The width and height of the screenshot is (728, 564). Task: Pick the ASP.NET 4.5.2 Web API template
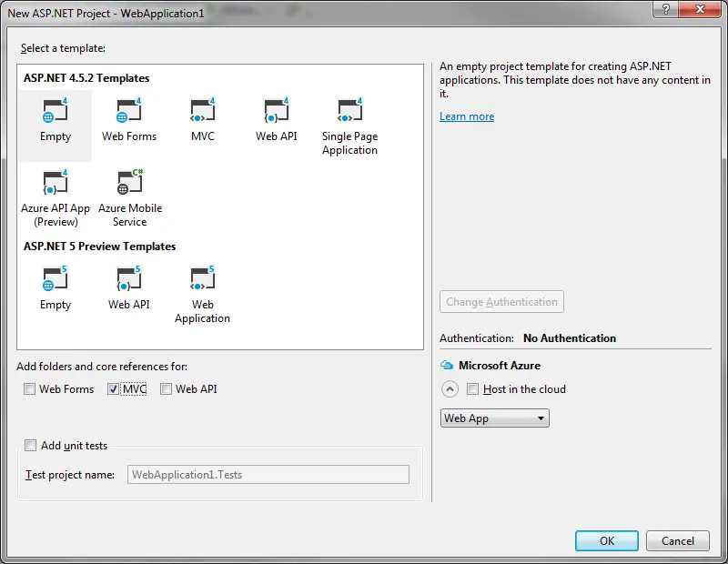276,113
